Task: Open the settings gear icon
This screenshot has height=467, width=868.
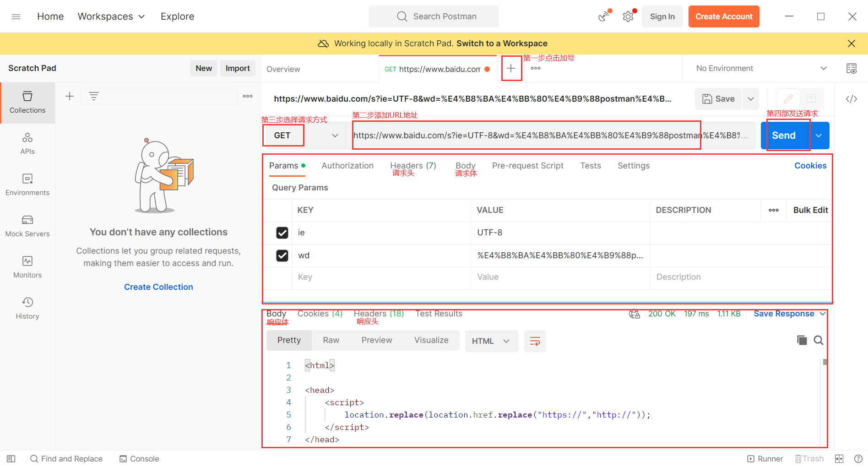Action: coord(628,16)
